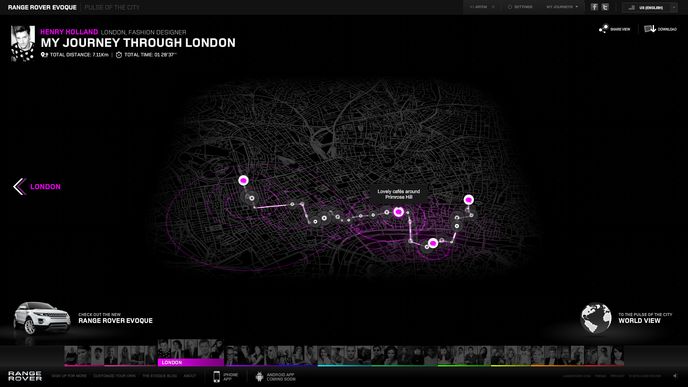Open the Twitter share icon
Screen dimensions: 688x387
coord(605,7)
